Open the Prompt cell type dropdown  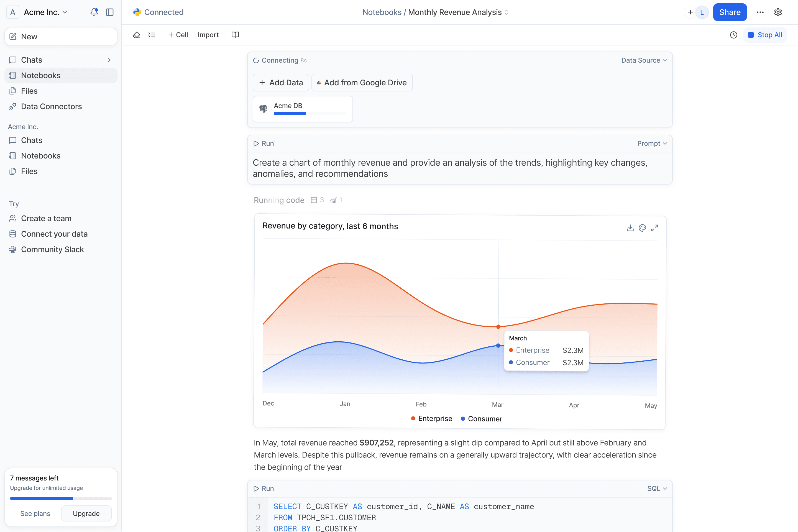652,144
